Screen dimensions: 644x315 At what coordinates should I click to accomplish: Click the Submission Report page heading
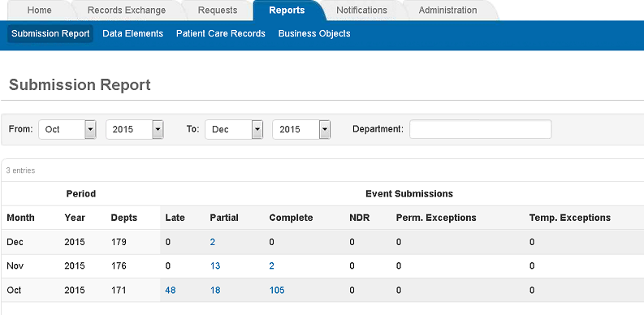point(80,85)
